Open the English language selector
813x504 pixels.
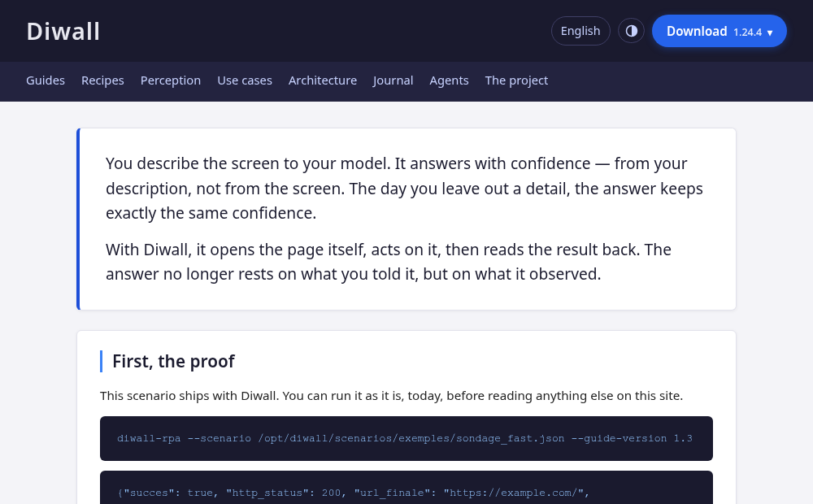click(x=580, y=31)
